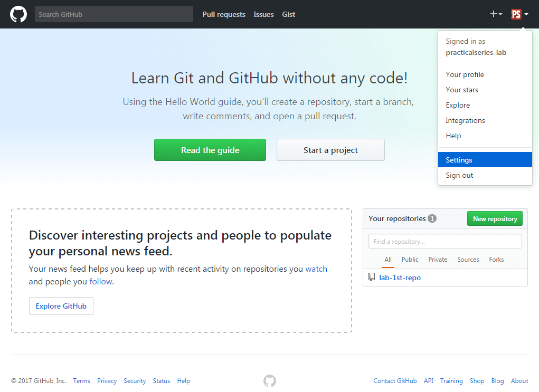
Task: Open the About footer link
Action: pos(519,381)
